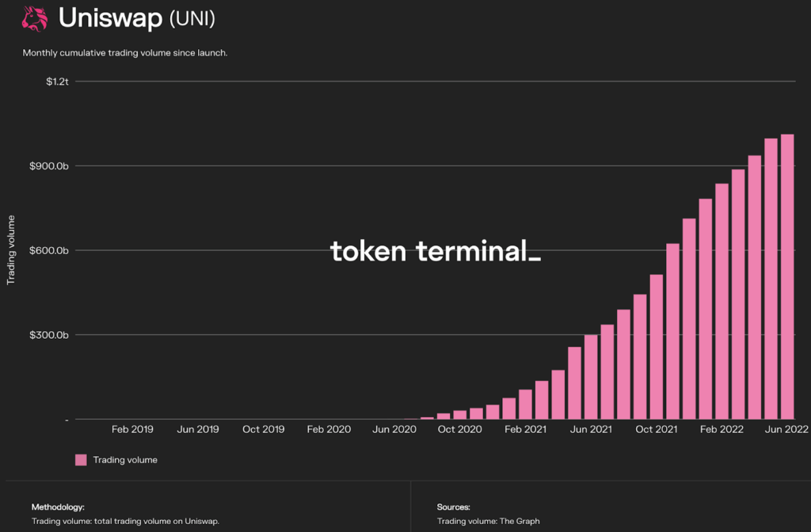The height and width of the screenshot is (532, 811).
Task: Pick the Jun 2021 trading volume bar
Action: pos(591,377)
